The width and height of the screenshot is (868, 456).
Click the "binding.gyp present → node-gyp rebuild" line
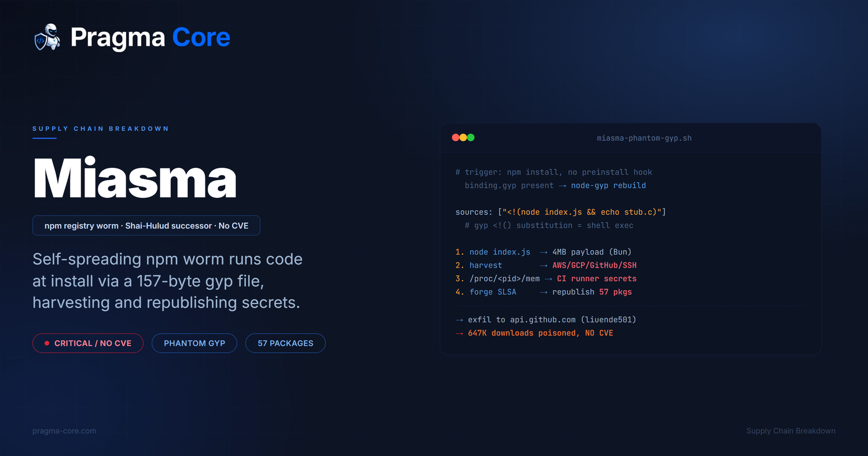pos(555,185)
